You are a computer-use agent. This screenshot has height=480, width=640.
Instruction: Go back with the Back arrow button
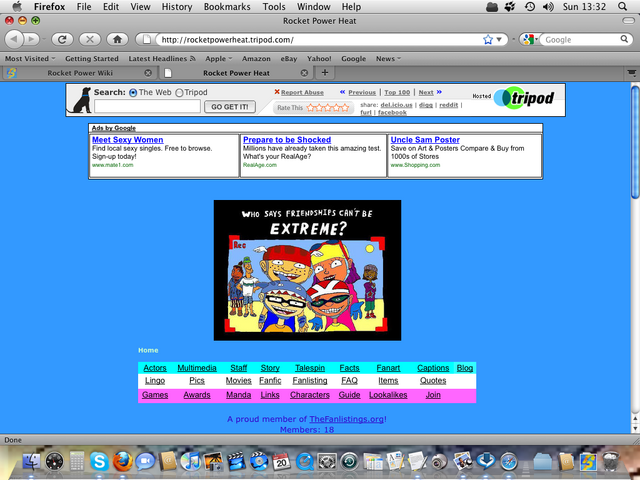click(x=13, y=39)
